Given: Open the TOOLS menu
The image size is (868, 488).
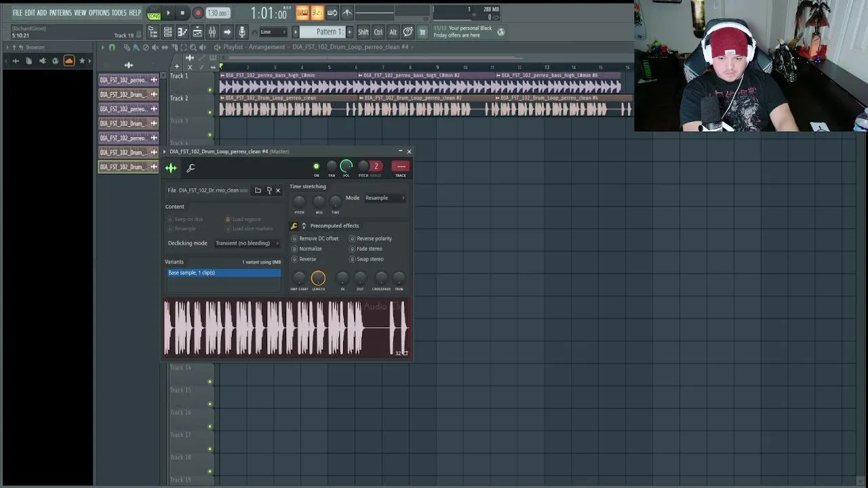Looking at the screenshot, I should click(x=119, y=13).
